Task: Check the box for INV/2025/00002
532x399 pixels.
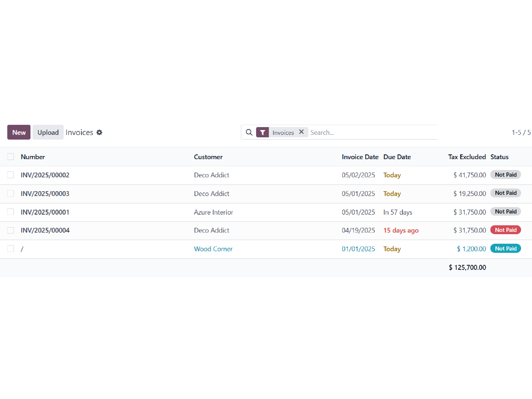Action: click(x=11, y=175)
